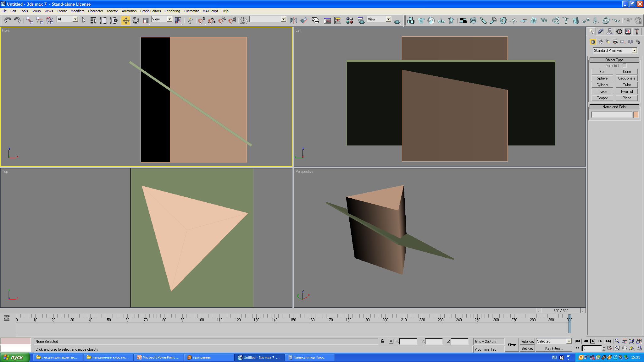Viewport: 644px width, 362px height.
Task: Select the Rotate tool in toolbar
Action: (x=136, y=20)
